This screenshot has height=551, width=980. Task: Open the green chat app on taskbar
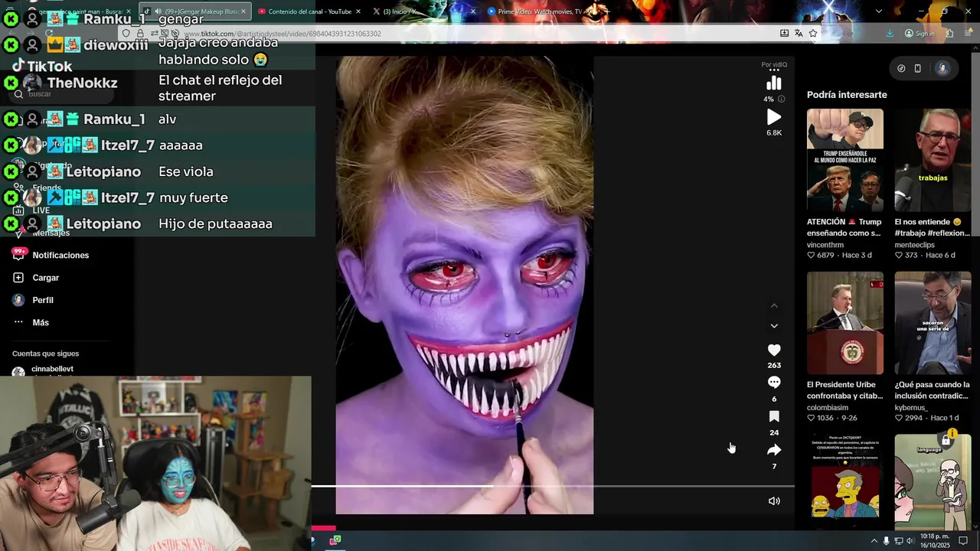[335, 541]
